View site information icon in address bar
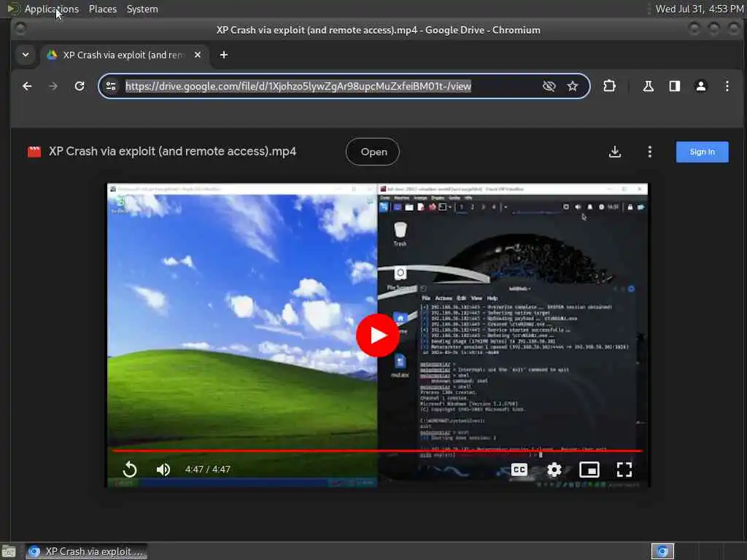This screenshot has width=747, height=560. (111, 86)
